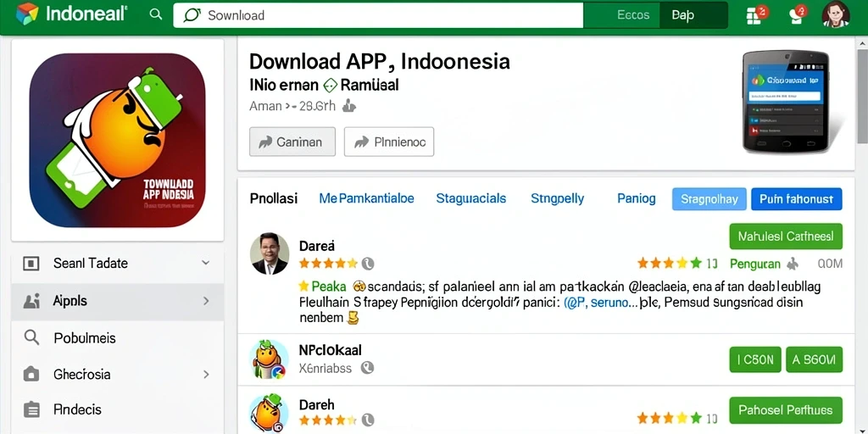868x434 pixels.
Task: Click the Plnnienoc button
Action: coord(388,142)
